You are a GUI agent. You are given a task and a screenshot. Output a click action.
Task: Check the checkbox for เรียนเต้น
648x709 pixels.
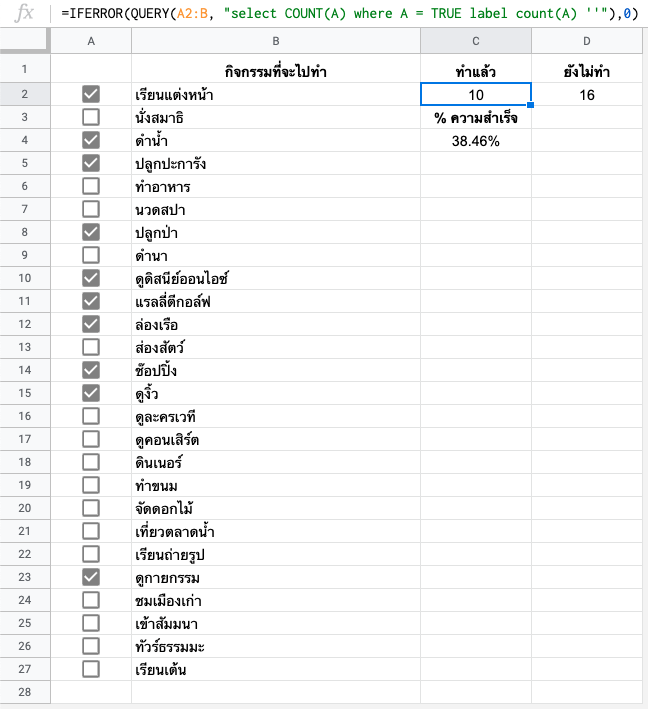coord(91,669)
